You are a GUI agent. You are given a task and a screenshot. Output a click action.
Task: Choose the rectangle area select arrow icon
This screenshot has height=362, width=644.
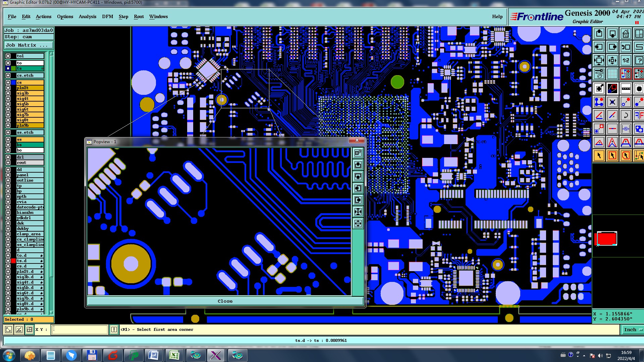click(612, 156)
